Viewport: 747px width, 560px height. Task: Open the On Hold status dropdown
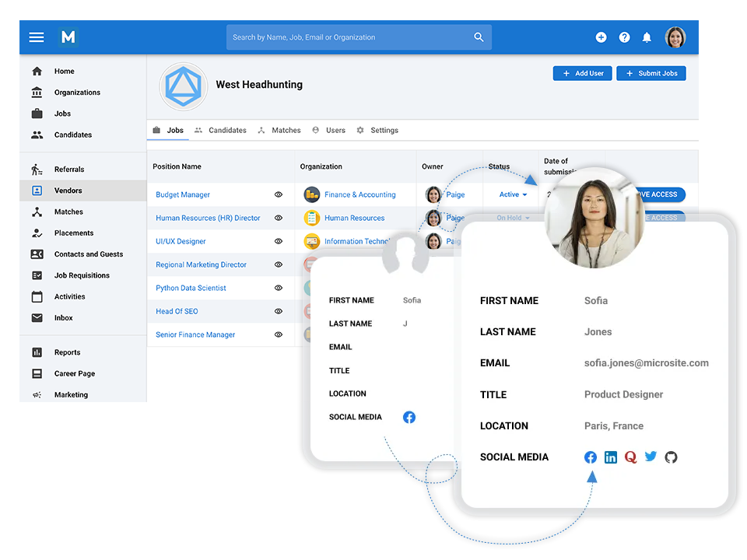pyautogui.click(x=514, y=218)
